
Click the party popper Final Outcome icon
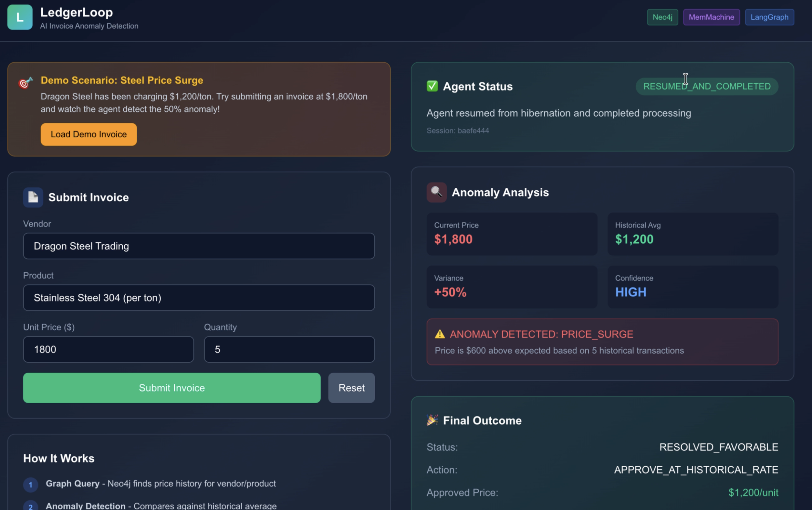tap(432, 420)
